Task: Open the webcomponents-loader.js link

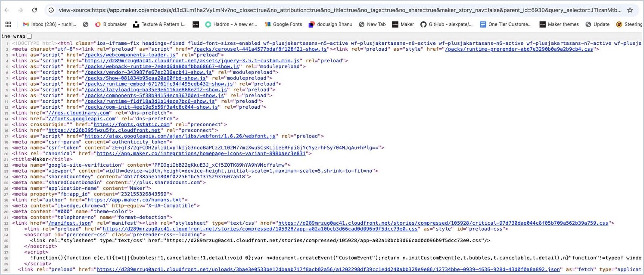Action: click(130, 55)
